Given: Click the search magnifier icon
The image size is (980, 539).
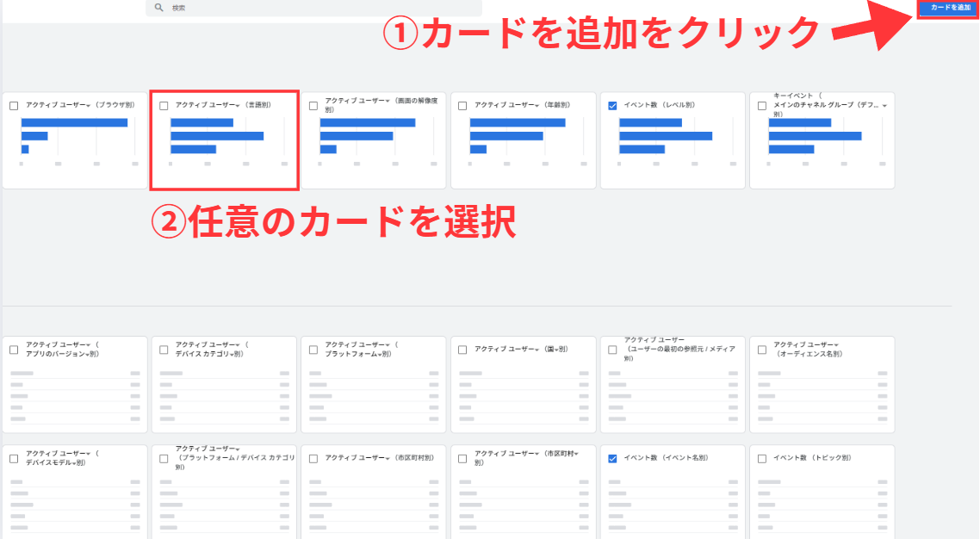Looking at the screenshot, I should 158,8.
